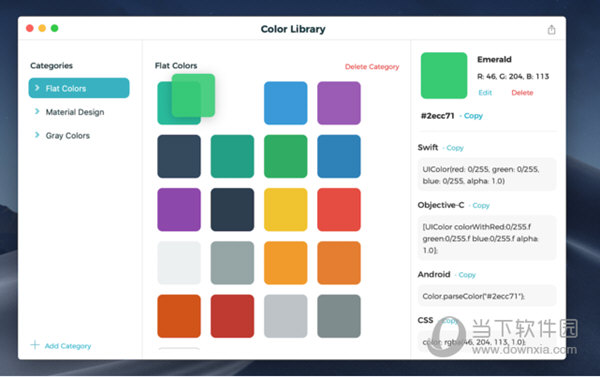Edit the Emerald color
The height and width of the screenshot is (377, 600).
(485, 93)
